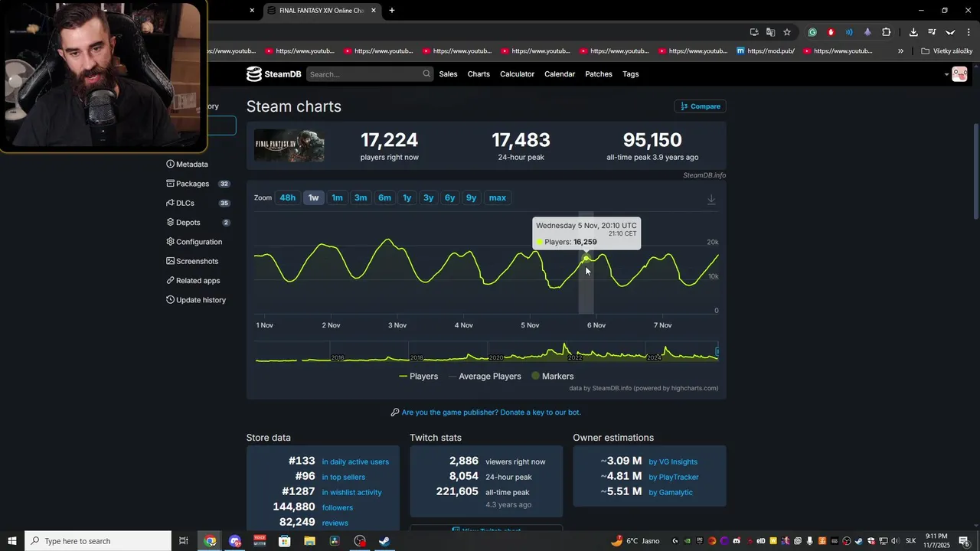Open the Sales menu in SteamDB
The width and height of the screenshot is (980, 551).
pos(448,74)
